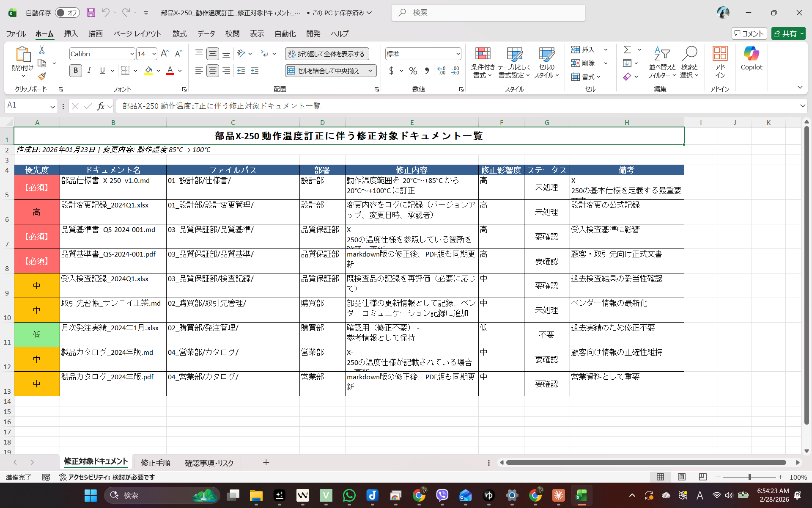Expand the number format 標準 dropdown
The width and height of the screenshot is (812, 508).
pyautogui.click(x=458, y=54)
